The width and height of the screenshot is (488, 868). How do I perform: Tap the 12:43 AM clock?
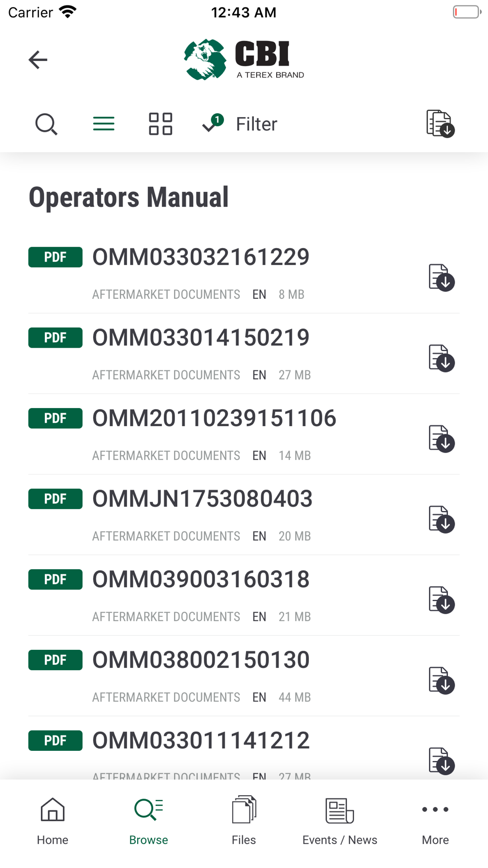click(244, 12)
